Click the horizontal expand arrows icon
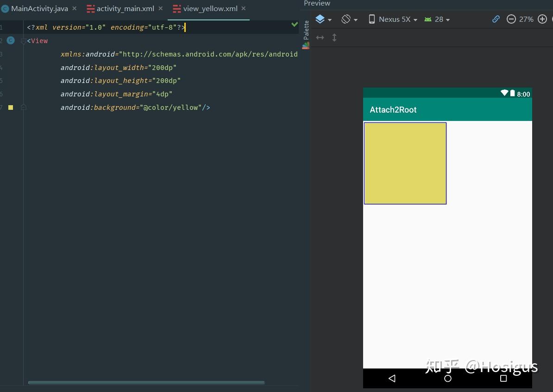The height and width of the screenshot is (392, 553). click(x=320, y=38)
